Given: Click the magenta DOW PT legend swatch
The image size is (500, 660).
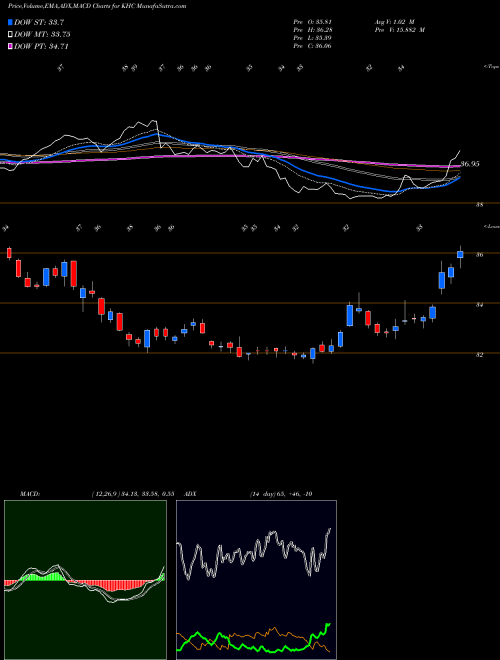Looking at the screenshot, I should (10, 46).
